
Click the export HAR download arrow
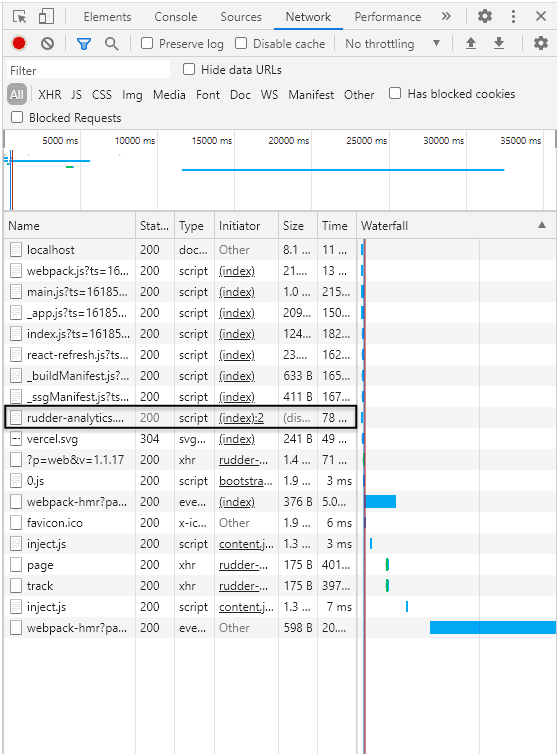499,43
